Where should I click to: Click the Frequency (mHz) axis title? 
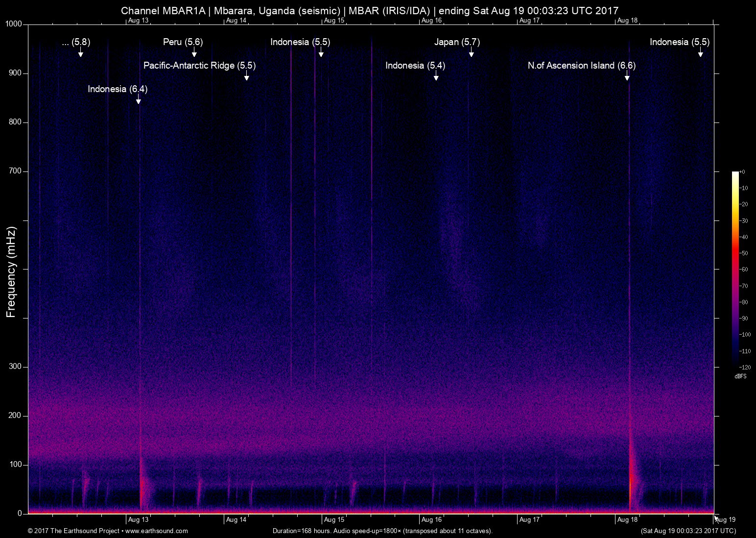[x=11, y=272]
